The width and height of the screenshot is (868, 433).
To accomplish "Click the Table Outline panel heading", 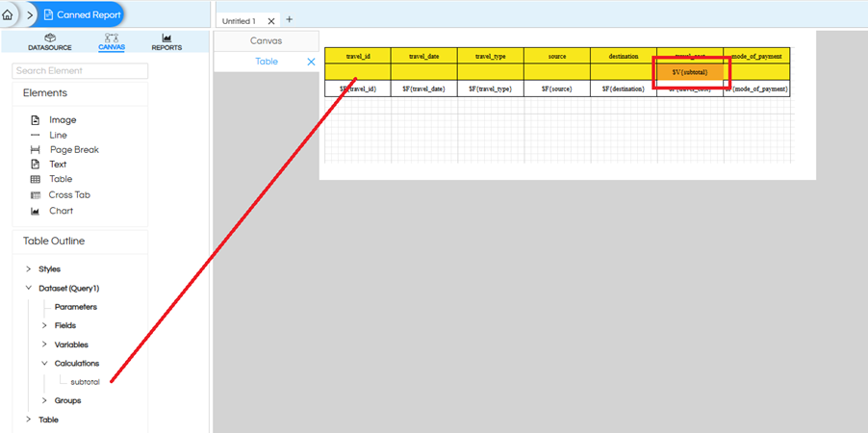I will pyautogui.click(x=54, y=242).
